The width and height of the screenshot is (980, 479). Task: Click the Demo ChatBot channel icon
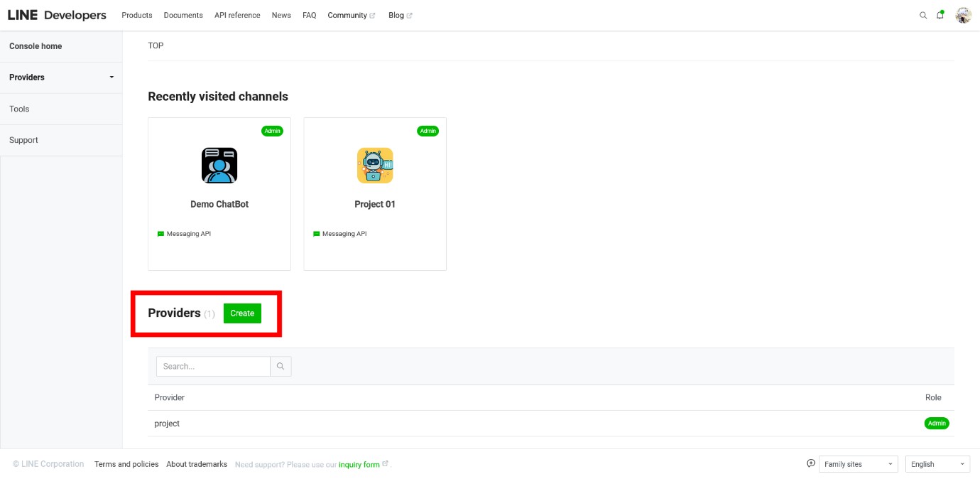219,166
